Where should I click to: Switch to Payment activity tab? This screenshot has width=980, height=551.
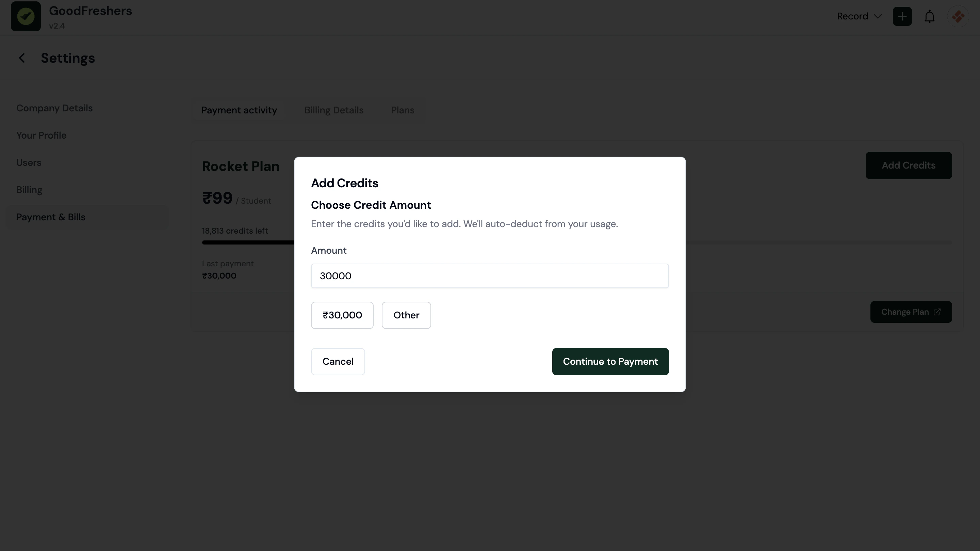(239, 110)
